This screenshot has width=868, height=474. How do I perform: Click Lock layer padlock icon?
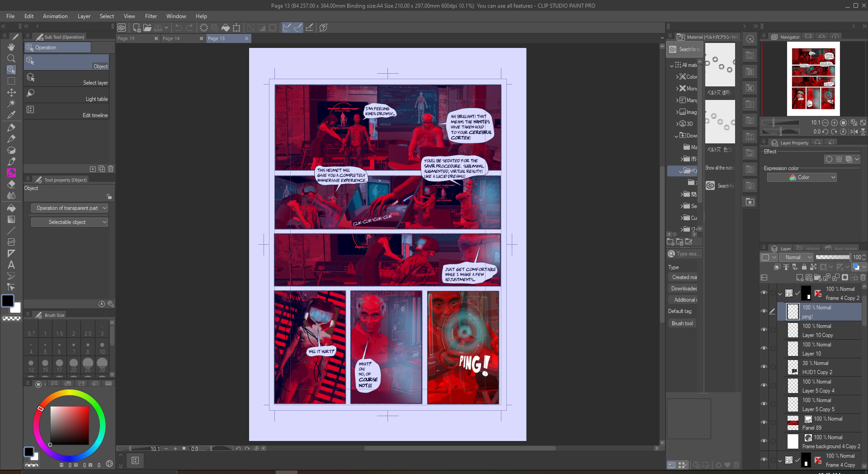point(804,267)
